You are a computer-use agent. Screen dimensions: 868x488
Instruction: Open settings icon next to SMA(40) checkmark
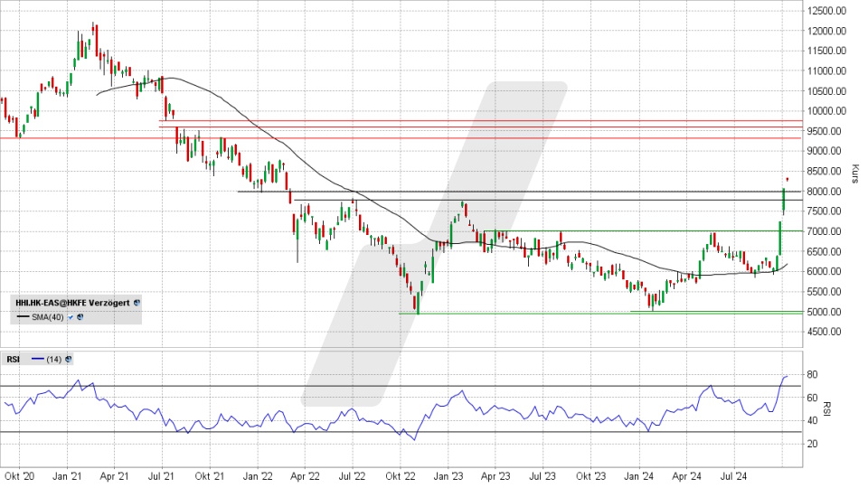click(80, 317)
